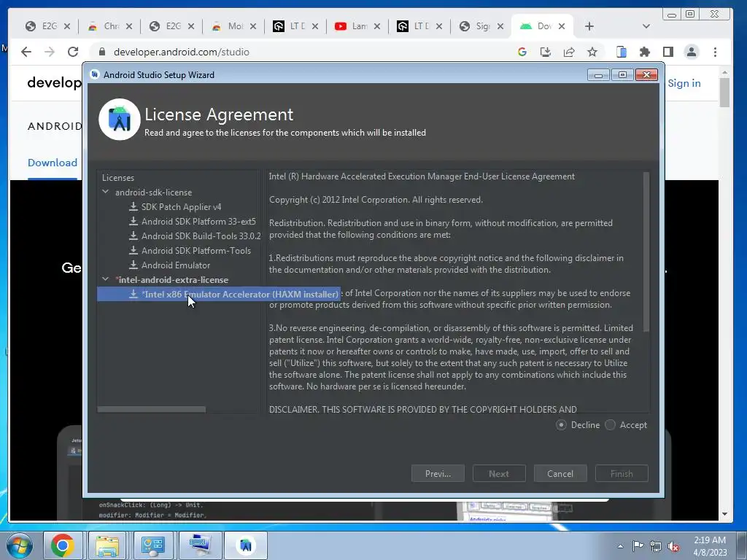Select the Accept radio button
The width and height of the screenshot is (747, 560).
coord(611,425)
